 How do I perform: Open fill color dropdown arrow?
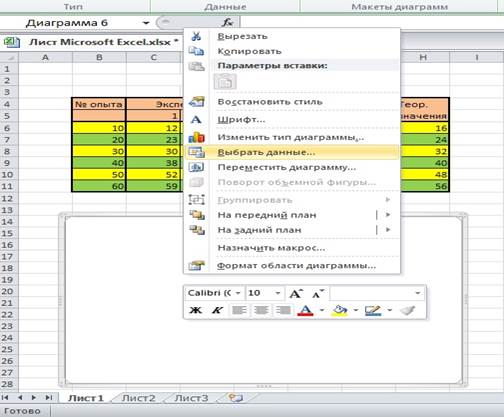click(x=356, y=310)
